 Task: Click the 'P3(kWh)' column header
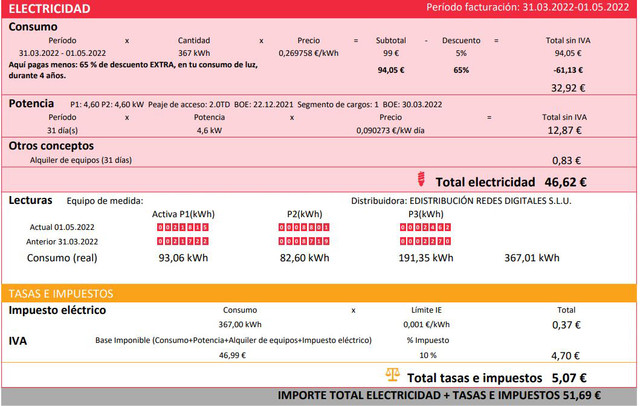pos(426,214)
